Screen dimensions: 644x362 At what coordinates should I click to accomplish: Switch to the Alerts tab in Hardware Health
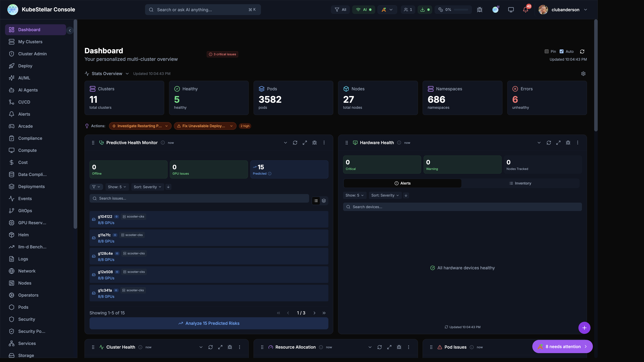pyautogui.click(x=402, y=183)
